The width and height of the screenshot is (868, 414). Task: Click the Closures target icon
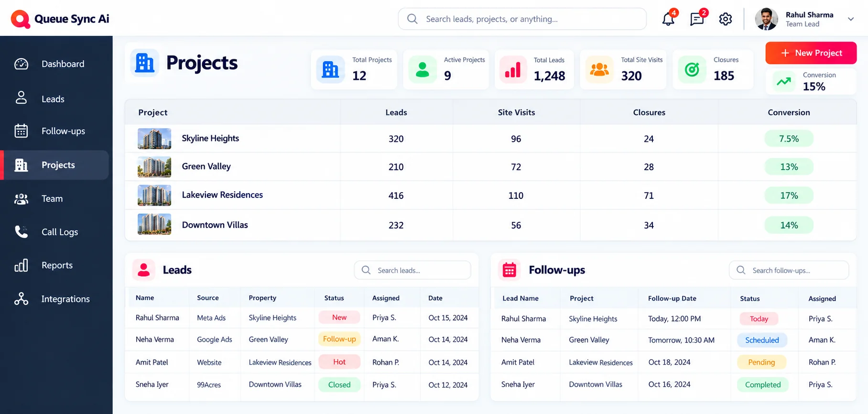[692, 70]
